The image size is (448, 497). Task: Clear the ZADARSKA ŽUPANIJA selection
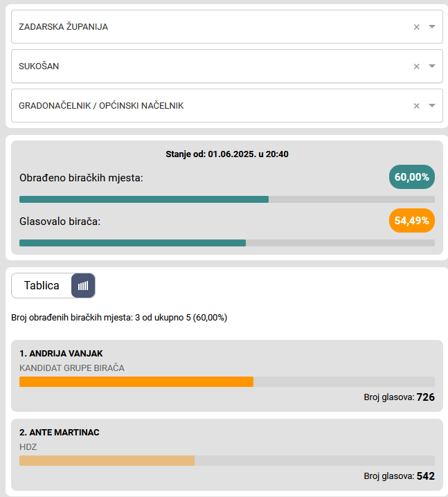tap(417, 27)
